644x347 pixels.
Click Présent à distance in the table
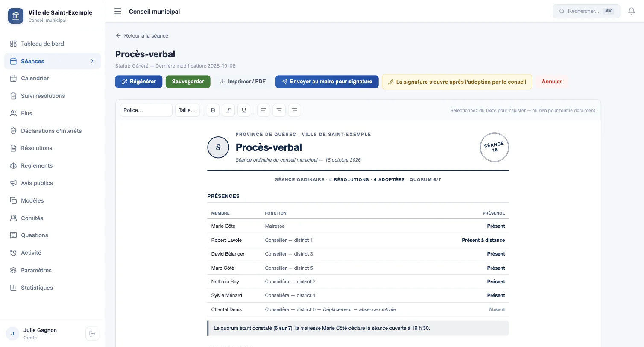pyautogui.click(x=483, y=240)
